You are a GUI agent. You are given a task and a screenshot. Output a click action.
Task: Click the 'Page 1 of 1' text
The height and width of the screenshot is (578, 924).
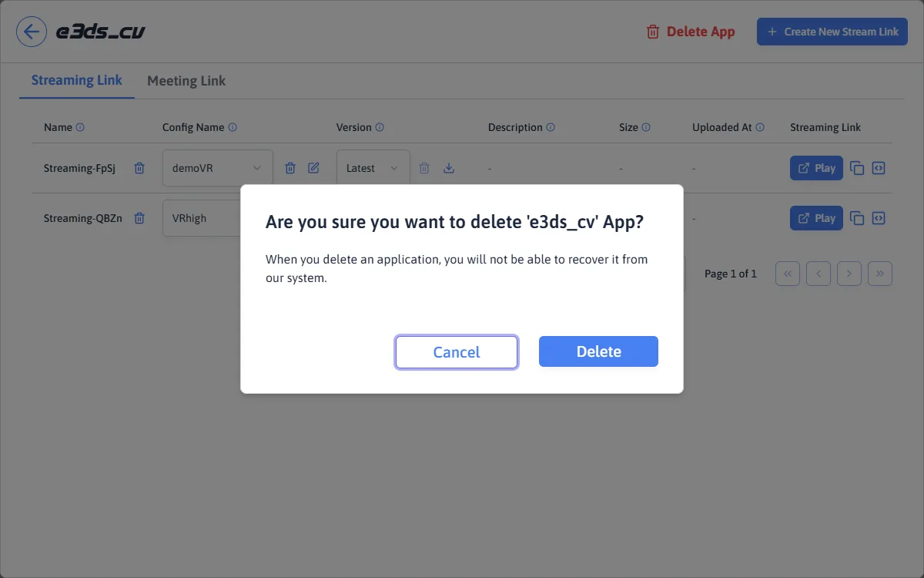(731, 274)
